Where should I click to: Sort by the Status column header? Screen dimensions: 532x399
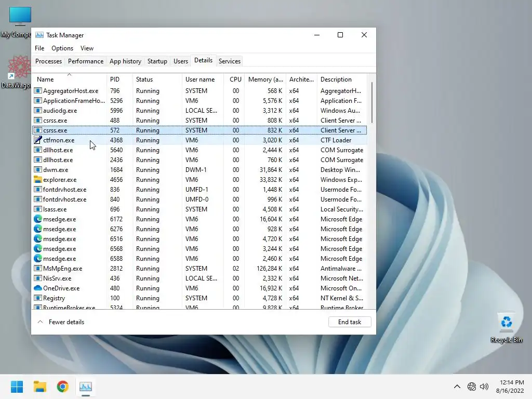point(157,79)
